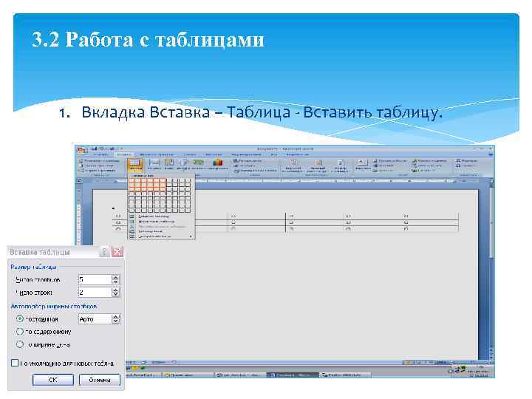Click the Число столбцов input field
This screenshot has width=532, height=399.
point(95,279)
